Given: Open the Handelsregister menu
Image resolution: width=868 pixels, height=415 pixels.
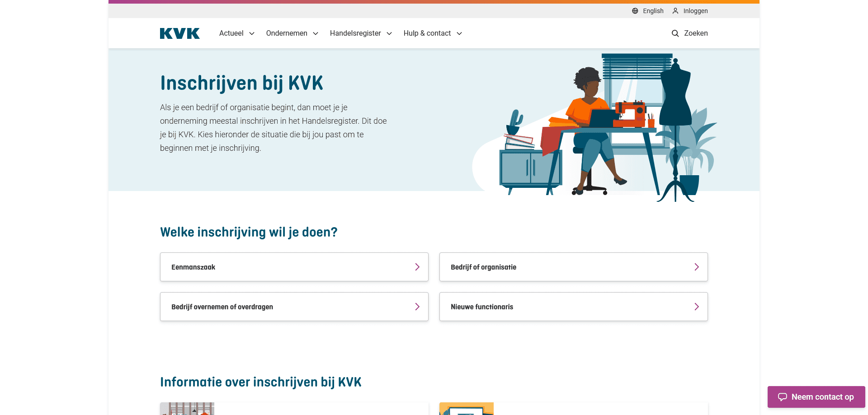Looking at the screenshot, I should click(361, 33).
